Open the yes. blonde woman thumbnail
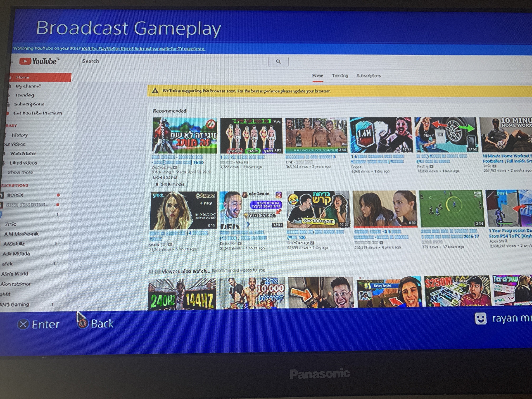This screenshot has width=532, height=399. pos(184,210)
